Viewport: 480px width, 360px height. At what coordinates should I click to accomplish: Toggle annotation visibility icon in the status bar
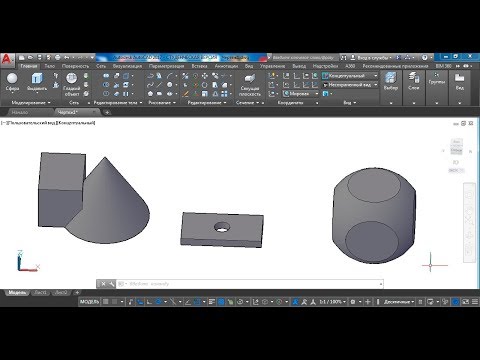click(295, 302)
